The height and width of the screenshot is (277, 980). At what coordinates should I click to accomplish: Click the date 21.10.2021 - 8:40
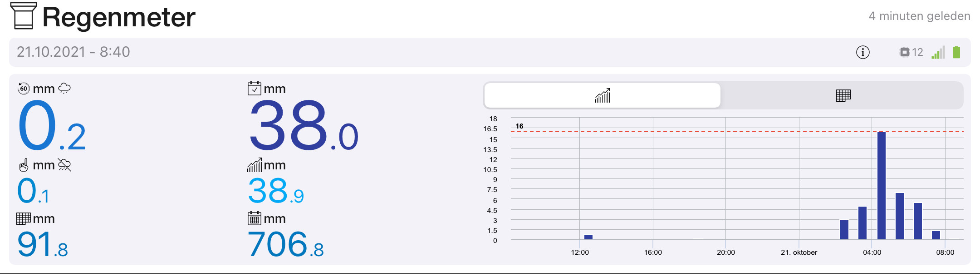73,52
